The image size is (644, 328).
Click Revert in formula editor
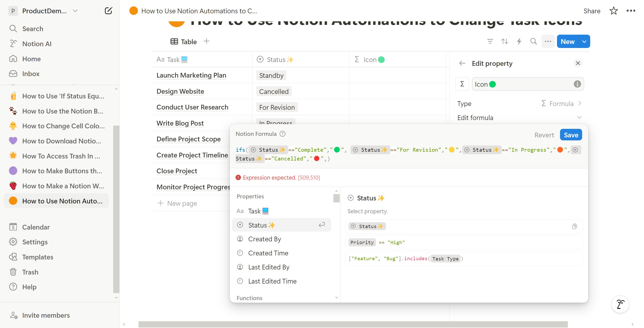pos(544,135)
